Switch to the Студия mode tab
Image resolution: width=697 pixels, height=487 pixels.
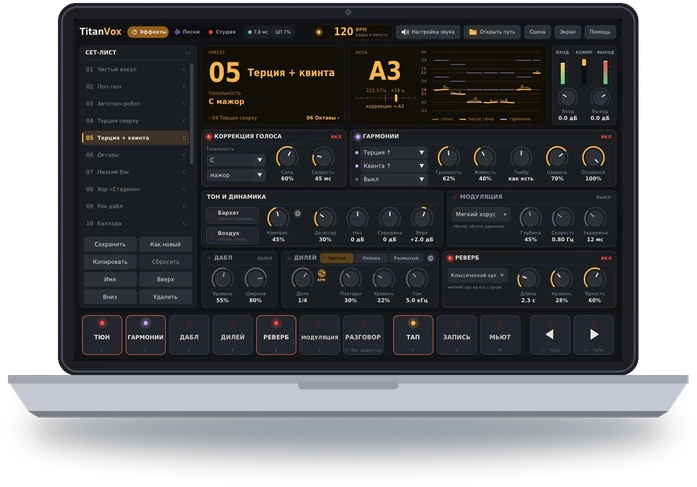coord(222,32)
